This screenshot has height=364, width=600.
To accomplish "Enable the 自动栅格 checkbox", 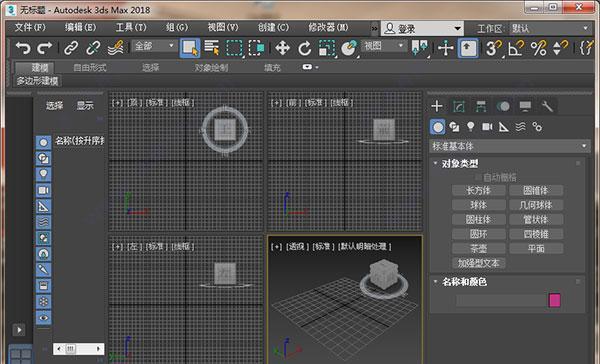I will click(x=477, y=177).
